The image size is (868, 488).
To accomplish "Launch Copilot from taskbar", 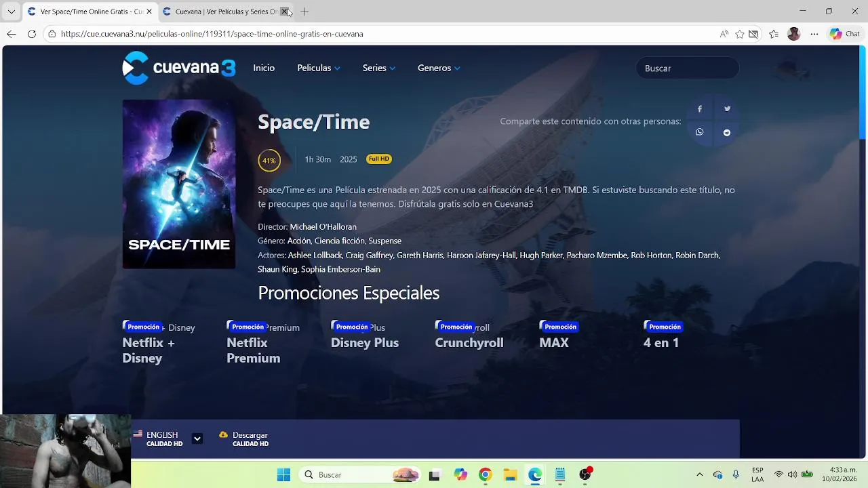I will (461, 474).
